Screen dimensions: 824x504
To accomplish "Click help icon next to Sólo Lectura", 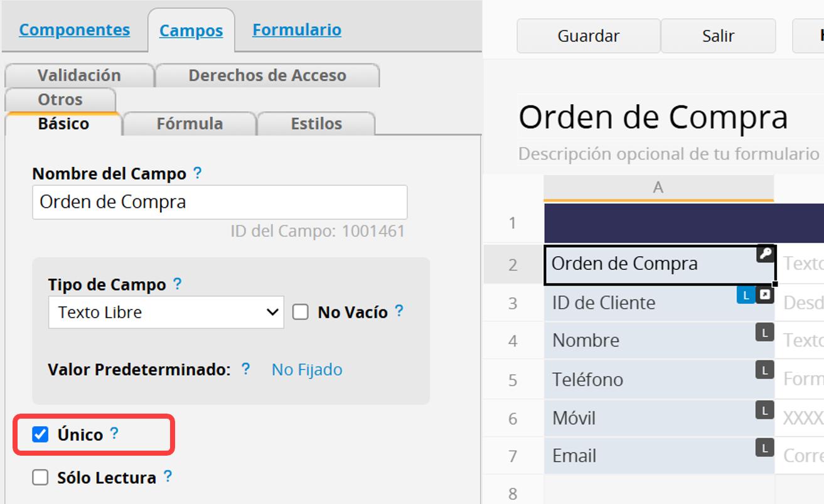I will (x=168, y=477).
